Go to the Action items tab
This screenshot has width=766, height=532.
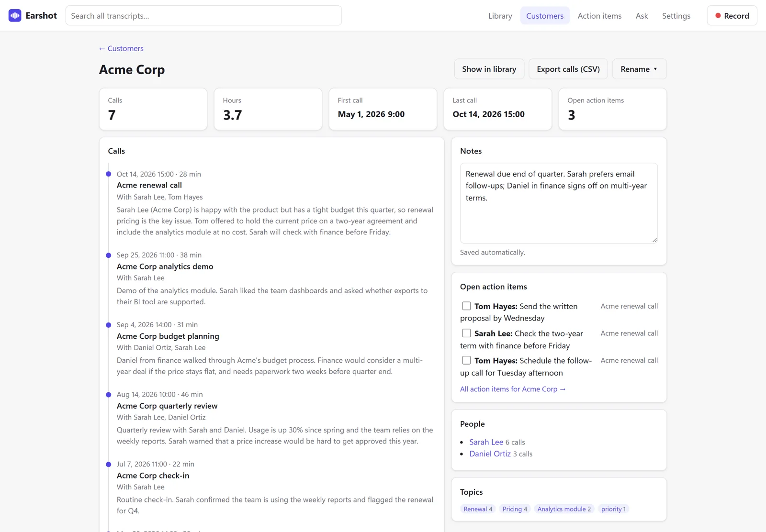599,16
